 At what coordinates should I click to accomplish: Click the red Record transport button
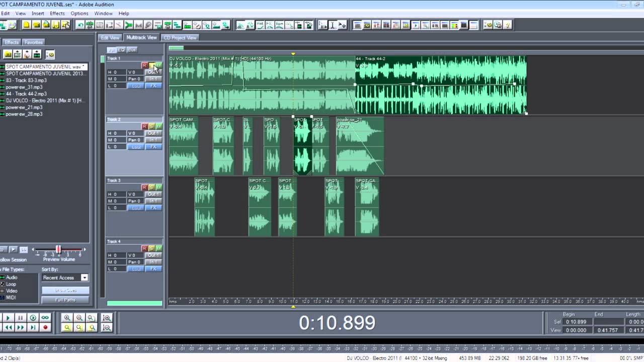45,327
